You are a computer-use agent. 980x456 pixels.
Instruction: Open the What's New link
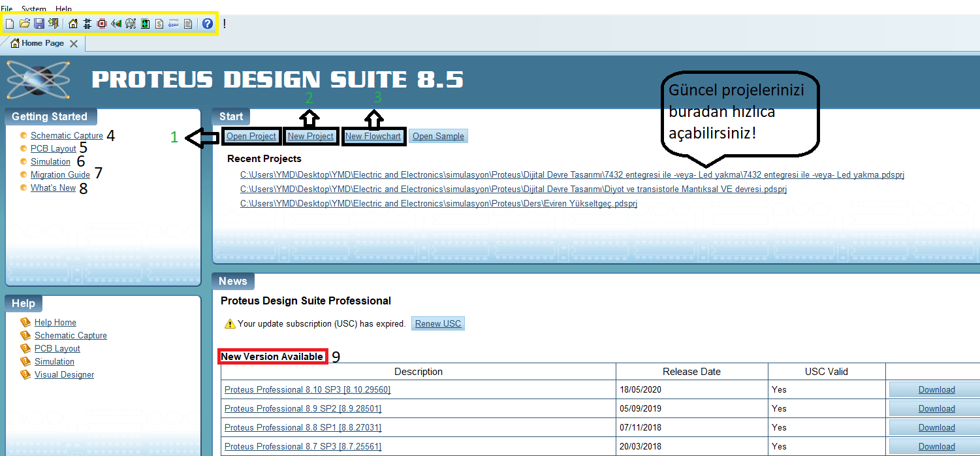53,188
